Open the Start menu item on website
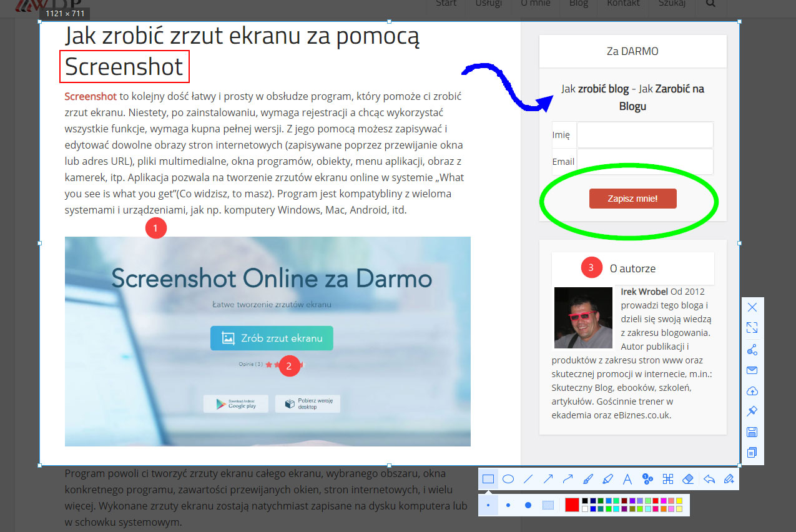Viewport: 796px width, 532px height. (446, 3)
